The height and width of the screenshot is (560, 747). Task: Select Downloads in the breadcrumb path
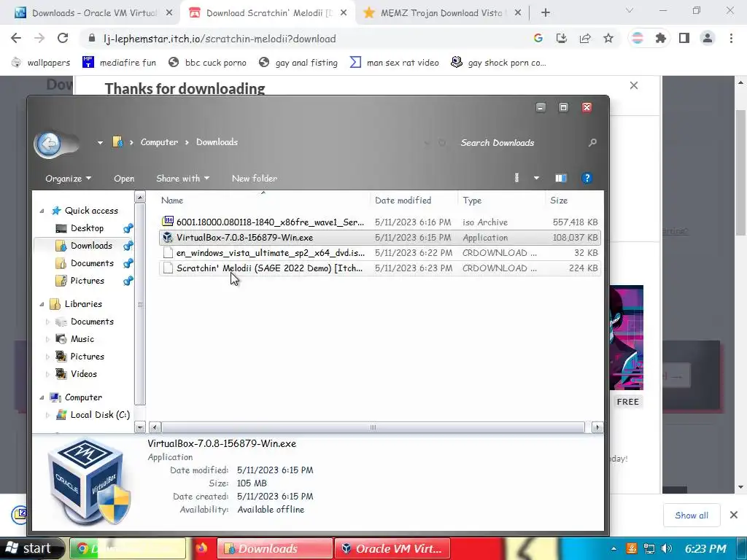[217, 142]
